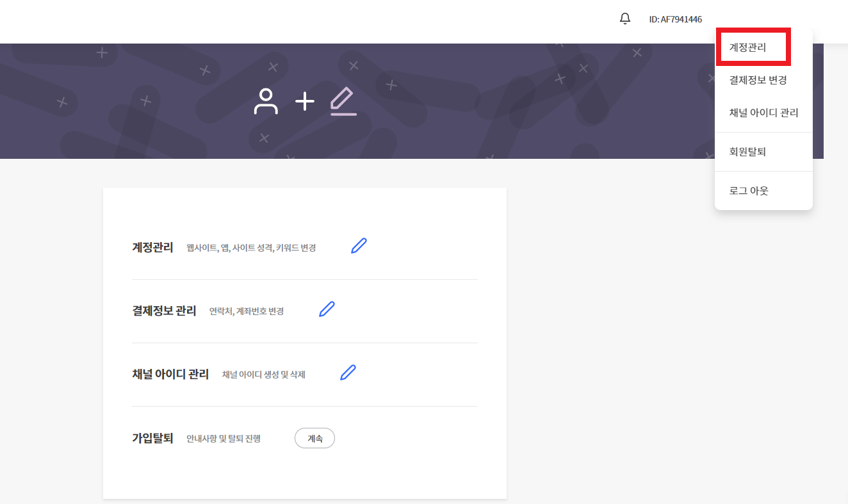Click the 결제정보 관리 heading
The width and height of the screenshot is (848, 504).
pyautogui.click(x=164, y=311)
